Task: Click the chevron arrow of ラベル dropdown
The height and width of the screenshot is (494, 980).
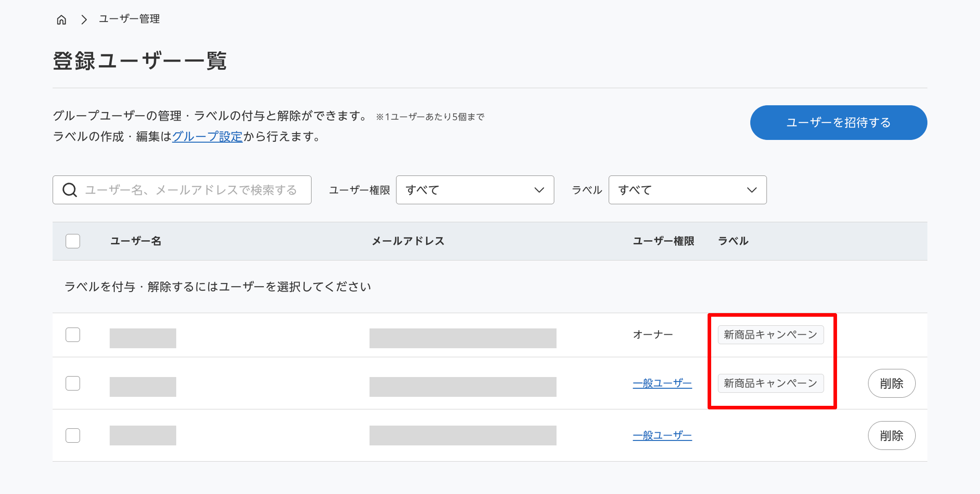Action: [x=752, y=190]
